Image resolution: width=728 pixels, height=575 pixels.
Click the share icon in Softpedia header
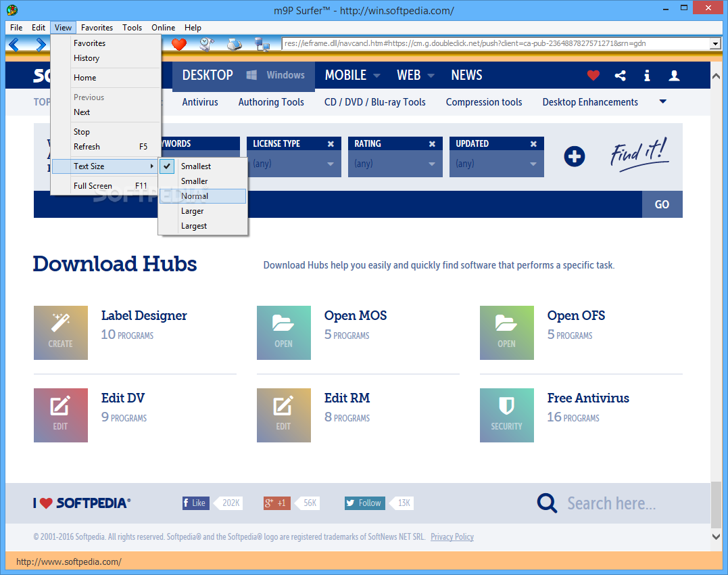(x=620, y=75)
